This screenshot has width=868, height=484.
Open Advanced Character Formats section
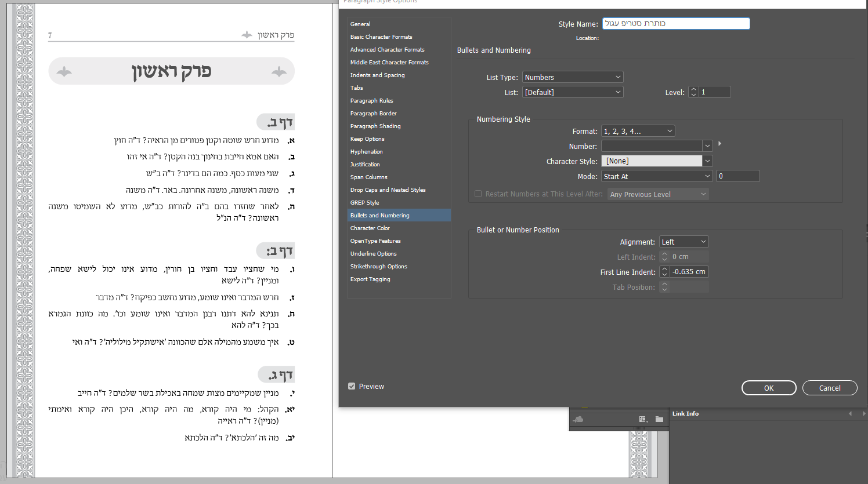tap(399, 50)
